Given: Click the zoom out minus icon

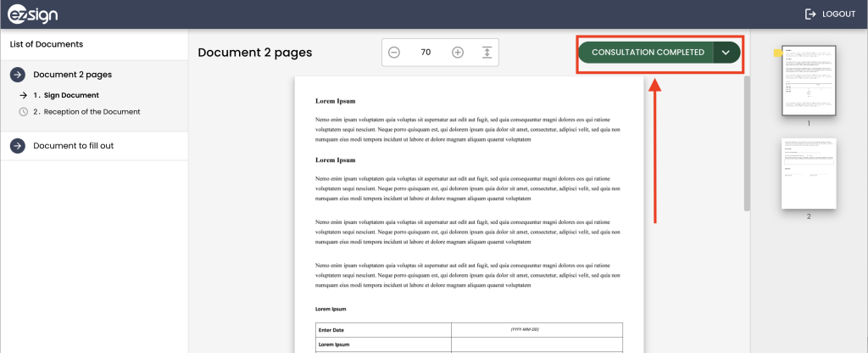Looking at the screenshot, I should [x=394, y=53].
